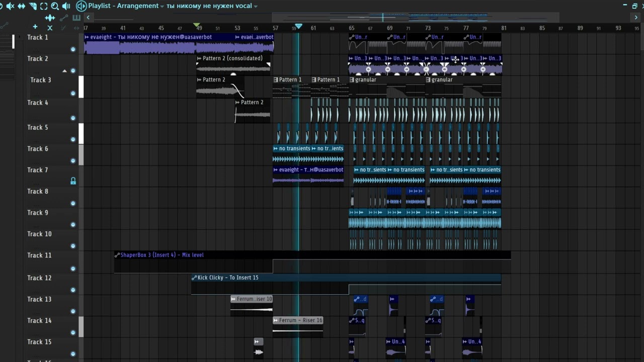The image size is (644, 362).
Task: Open Ferrum..iser 10 clip menu icon
Action: click(233, 299)
